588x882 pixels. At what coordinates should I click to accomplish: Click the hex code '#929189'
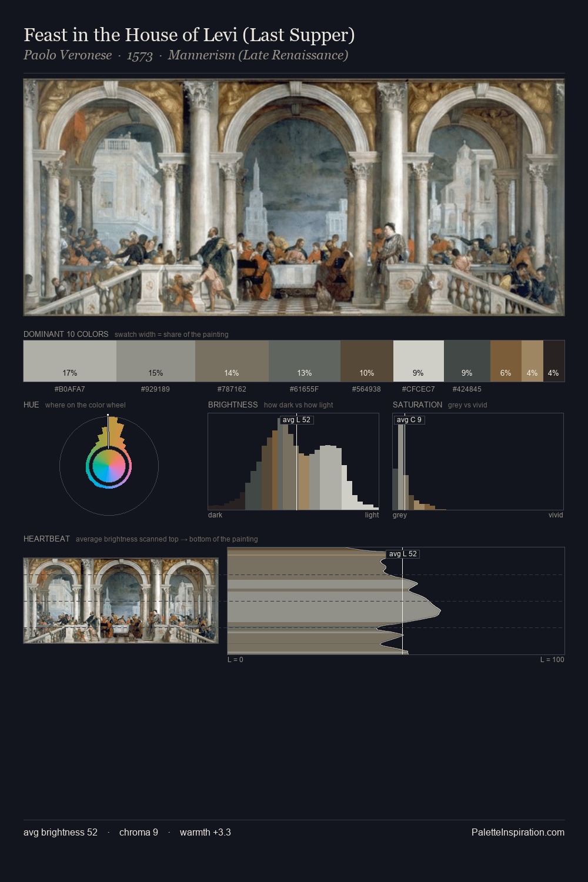(156, 389)
